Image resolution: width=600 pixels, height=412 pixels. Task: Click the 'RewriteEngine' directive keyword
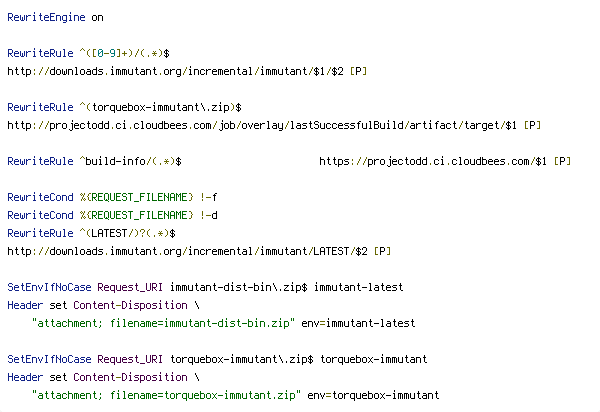tap(46, 18)
